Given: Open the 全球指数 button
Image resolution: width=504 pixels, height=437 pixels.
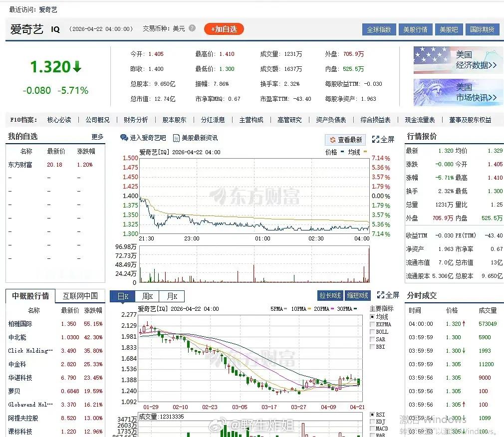Looking at the screenshot, I should (x=379, y=29).
